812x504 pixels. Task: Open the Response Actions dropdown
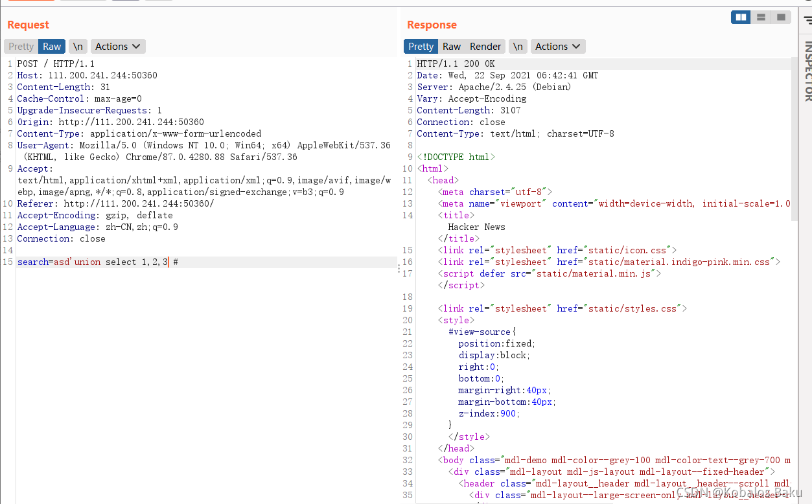[558, 47]
